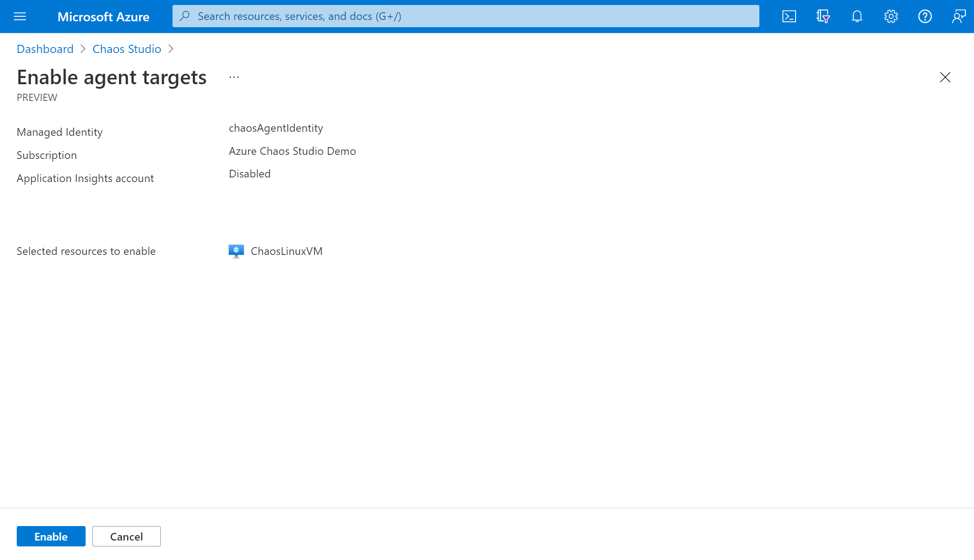The width and height of the screenshot is (974, 560).
Task: Expand the Application Insights account selector
Action: point(249,173)
